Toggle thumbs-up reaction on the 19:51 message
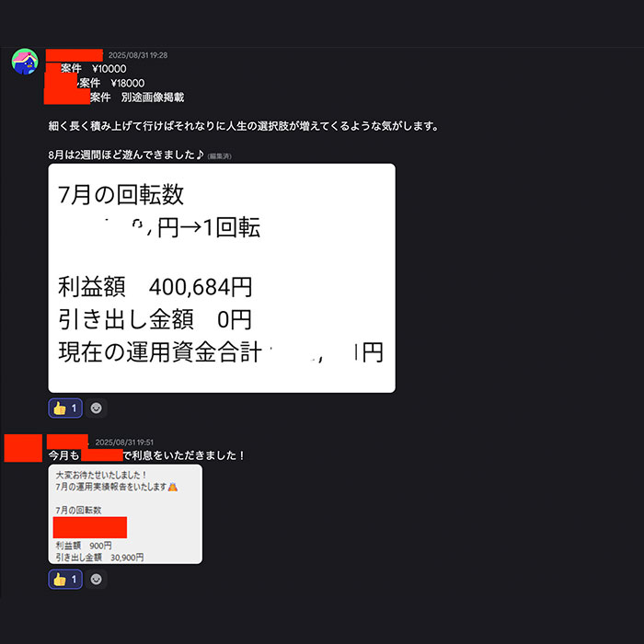The image size is (644, 644). pos(65,579)
